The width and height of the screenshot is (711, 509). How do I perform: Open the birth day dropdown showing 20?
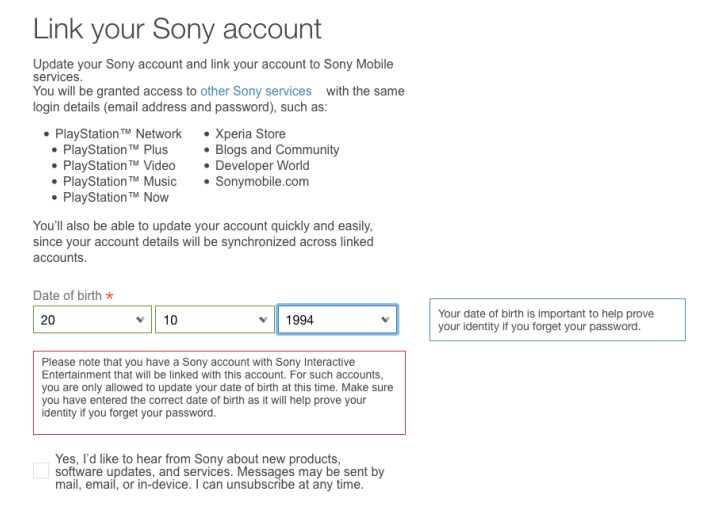pos(92,320)
